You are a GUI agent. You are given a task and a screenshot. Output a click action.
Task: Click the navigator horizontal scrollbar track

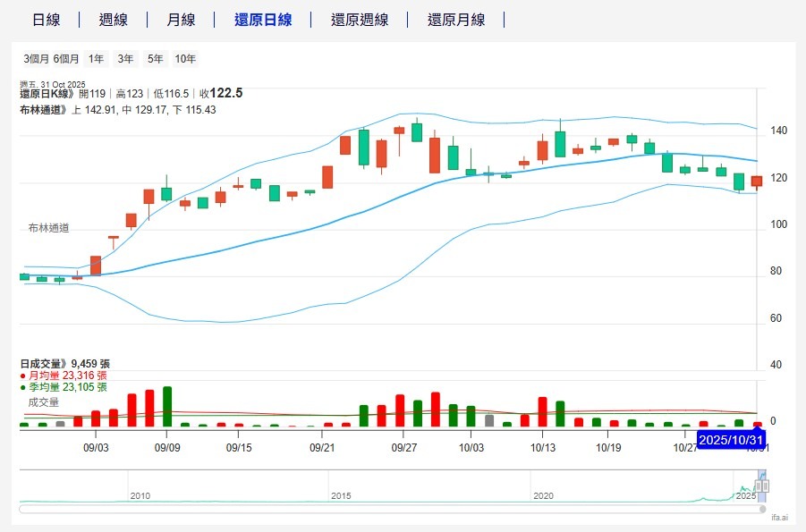click(385, 509)
